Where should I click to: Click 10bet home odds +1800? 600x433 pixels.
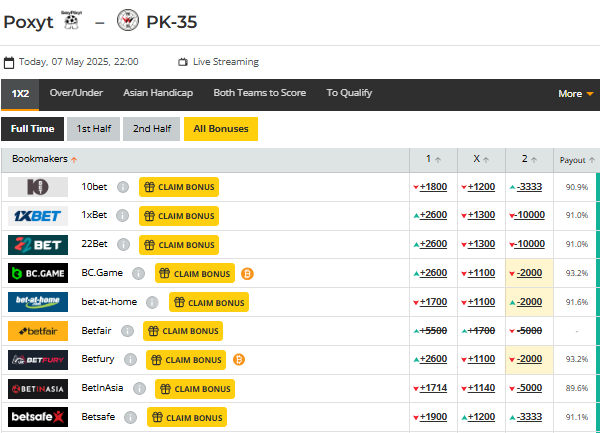[433, 187]
